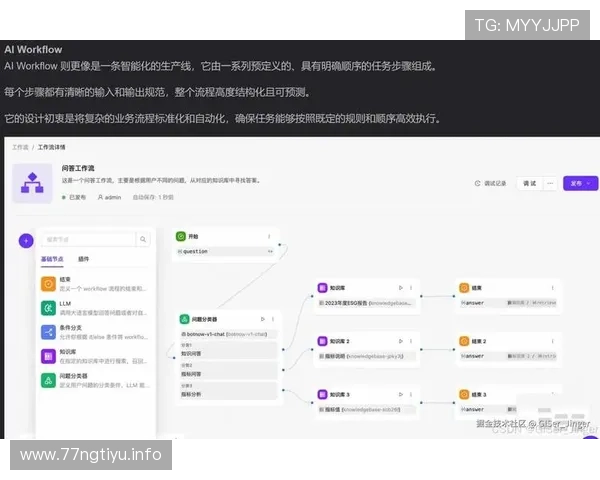Run the 知识库 node with play icon

point(401,287)
